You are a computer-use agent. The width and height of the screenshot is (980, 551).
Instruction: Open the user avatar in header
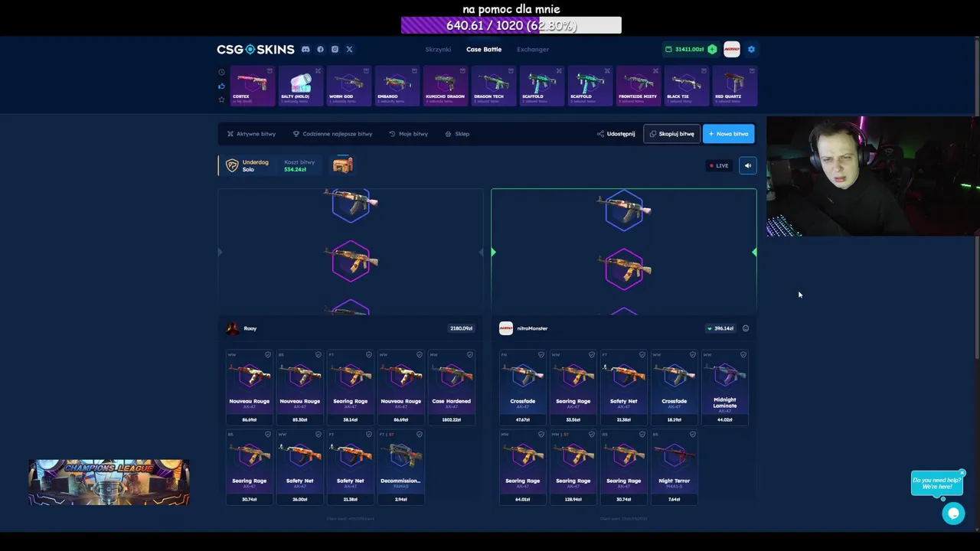(x=731, y=49)
